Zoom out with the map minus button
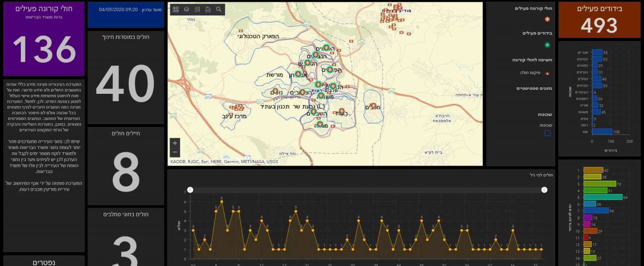 (x=175, y=152)
